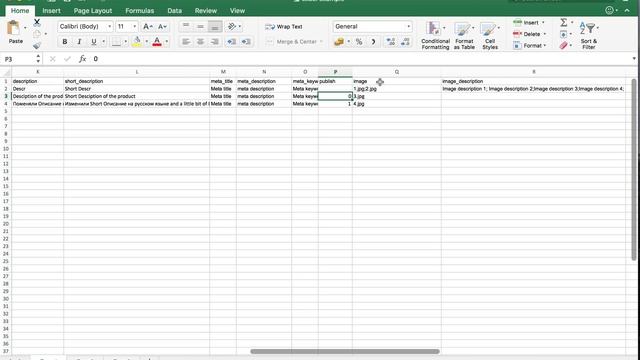This screenshot has height=360, width=640.
Task: Click the Middle Align icon
Action: (x=200, y=27)
